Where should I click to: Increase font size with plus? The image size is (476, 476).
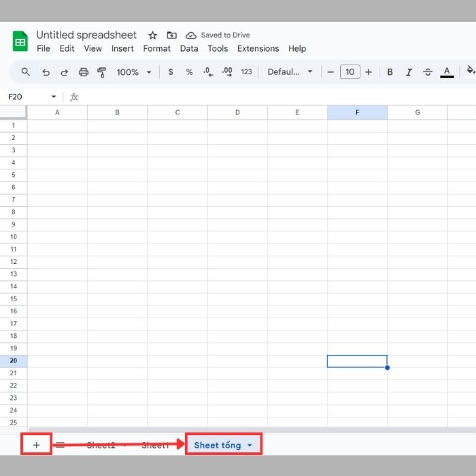point(369,72)
